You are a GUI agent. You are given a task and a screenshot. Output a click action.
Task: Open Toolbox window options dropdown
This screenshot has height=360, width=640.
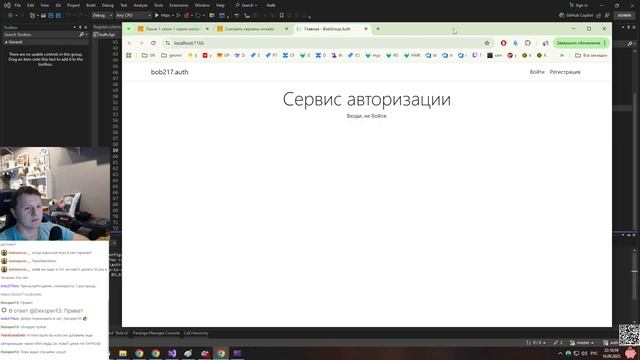[x=74, y=27]
